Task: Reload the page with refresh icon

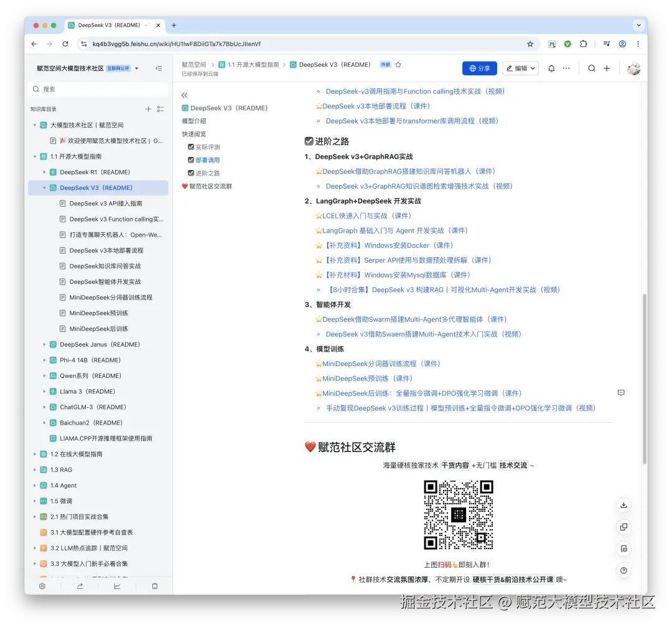Action: [65, 44]
